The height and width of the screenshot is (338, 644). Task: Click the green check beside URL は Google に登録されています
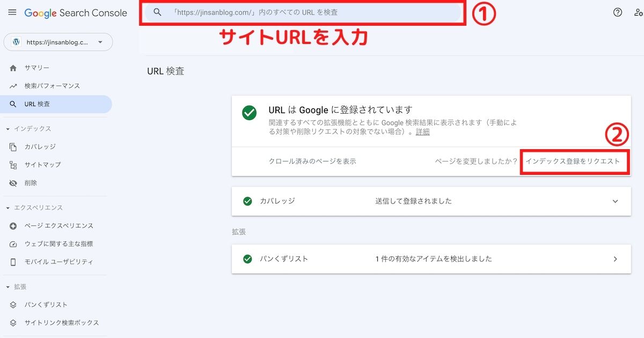pyautogui.click(x=249, y=113)
